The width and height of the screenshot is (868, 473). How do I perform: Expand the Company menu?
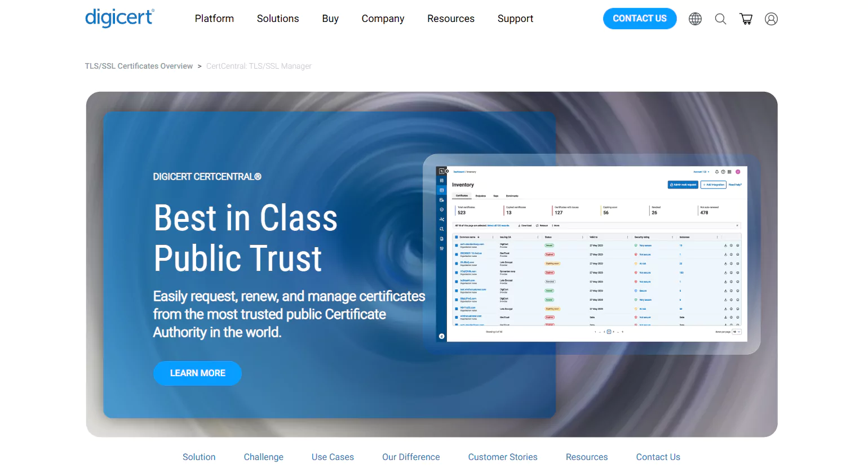[x=383, y=19]
